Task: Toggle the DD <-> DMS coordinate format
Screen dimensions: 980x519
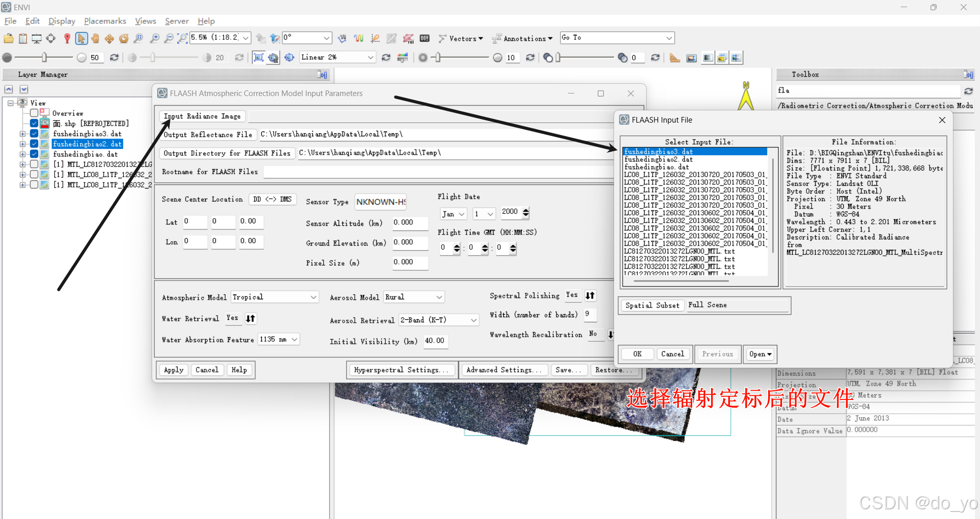Action: (273, 199)
